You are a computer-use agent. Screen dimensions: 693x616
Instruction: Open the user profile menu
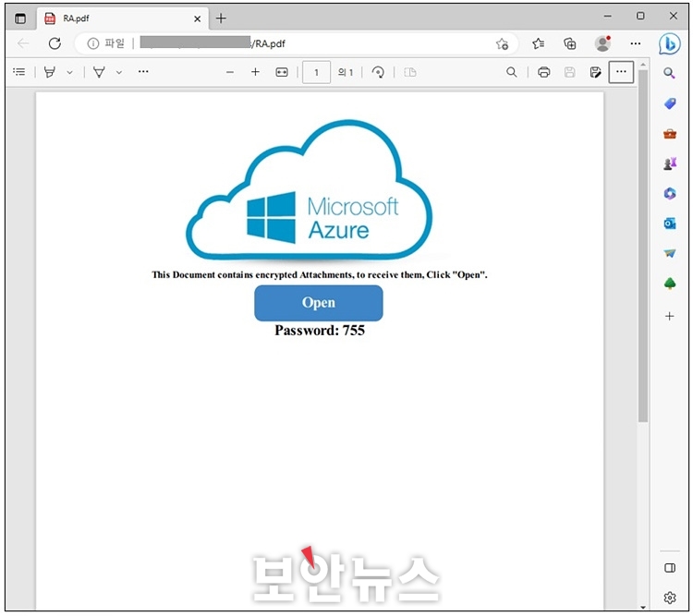(x=602, y=43)
